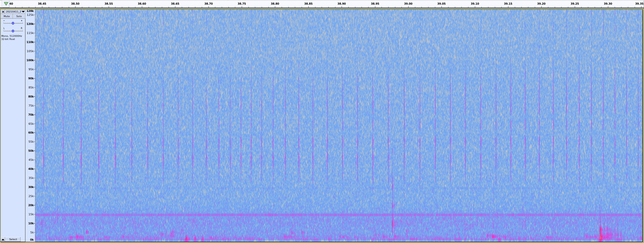Image resolution: width=644 pixels, height=243 pixels.
Task: Mute the 20210411_2 track
Action: click(7, 16)
